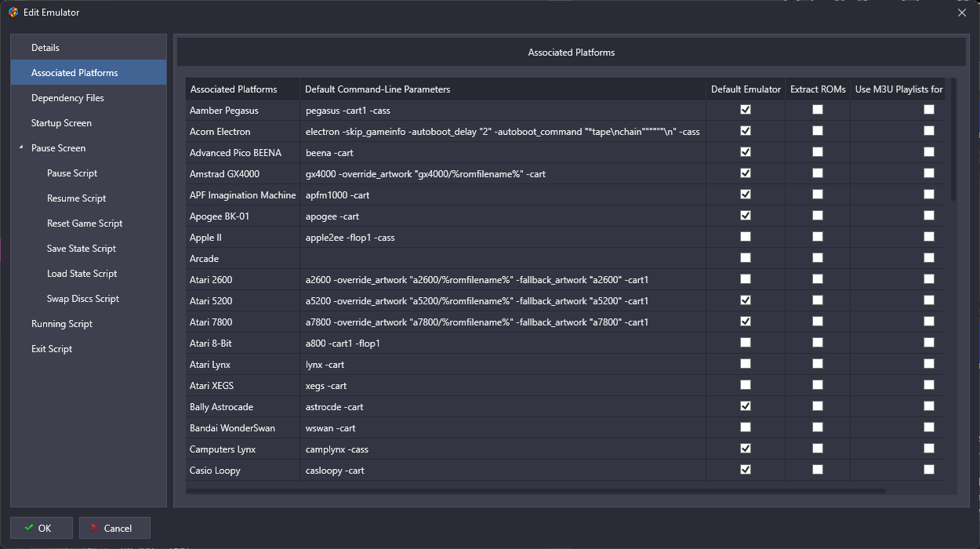Edit the 'wswan -cart' parameters cell

coord(503,427)
